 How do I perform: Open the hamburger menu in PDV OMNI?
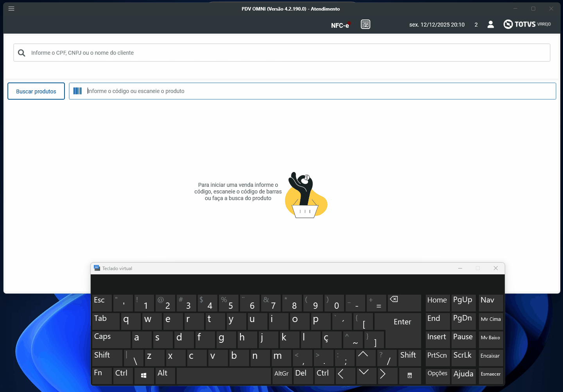11,9
